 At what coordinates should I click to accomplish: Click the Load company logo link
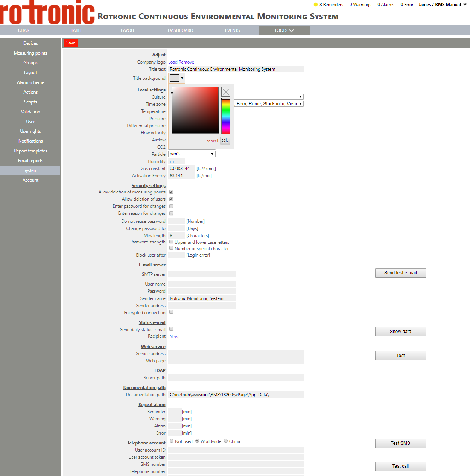[x=173, y=62]
